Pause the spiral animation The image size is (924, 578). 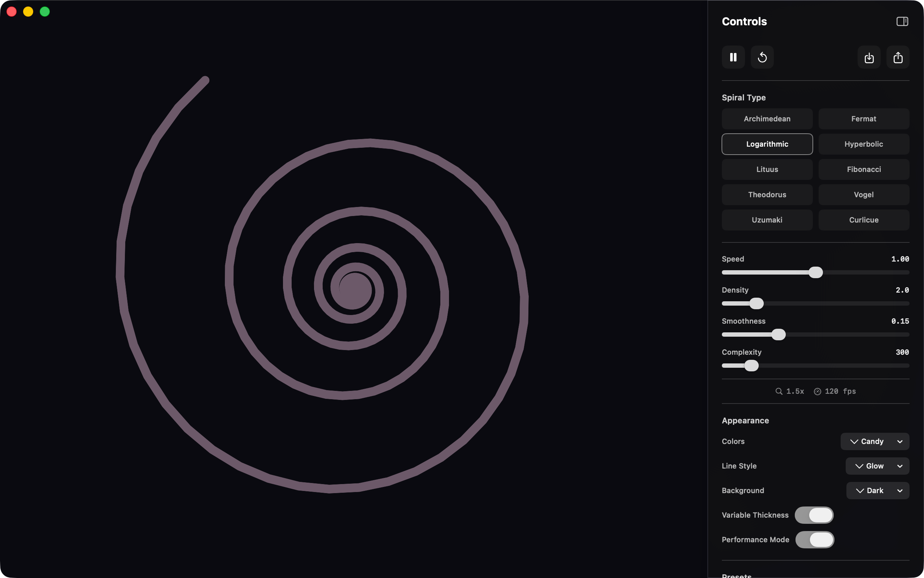733,57
